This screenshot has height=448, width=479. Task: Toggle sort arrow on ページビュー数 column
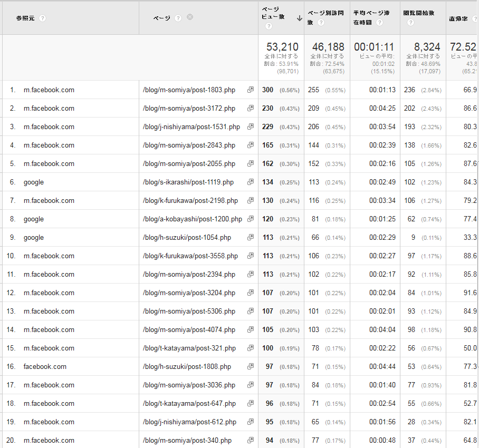tap(299, 18)
